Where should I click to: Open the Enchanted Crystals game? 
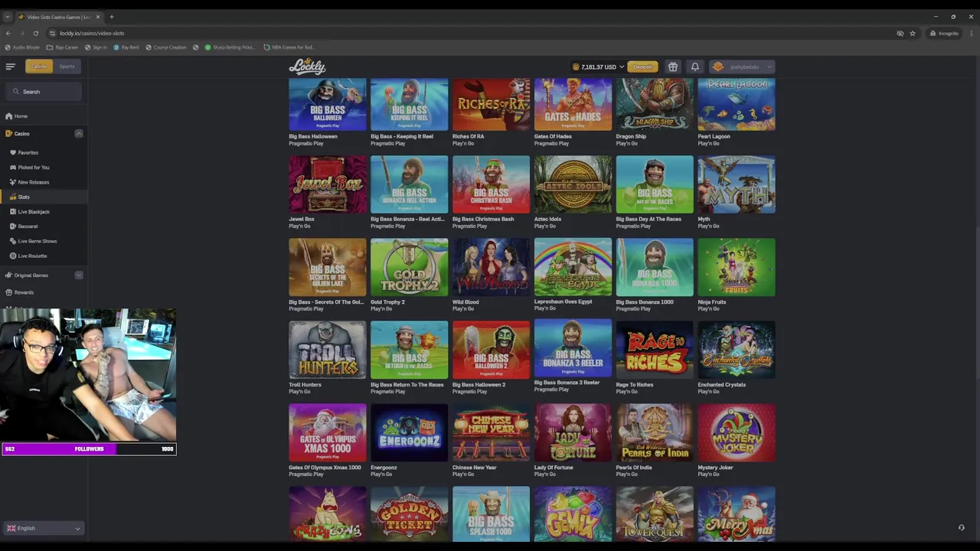pyautogui.click(x=737, y=350)
